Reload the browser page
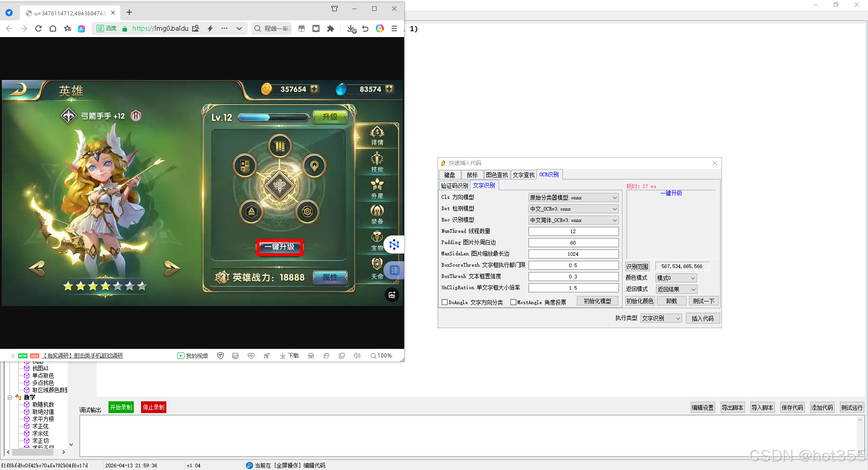Viewport: 868px width, 470px height. [x=38, y=28]
